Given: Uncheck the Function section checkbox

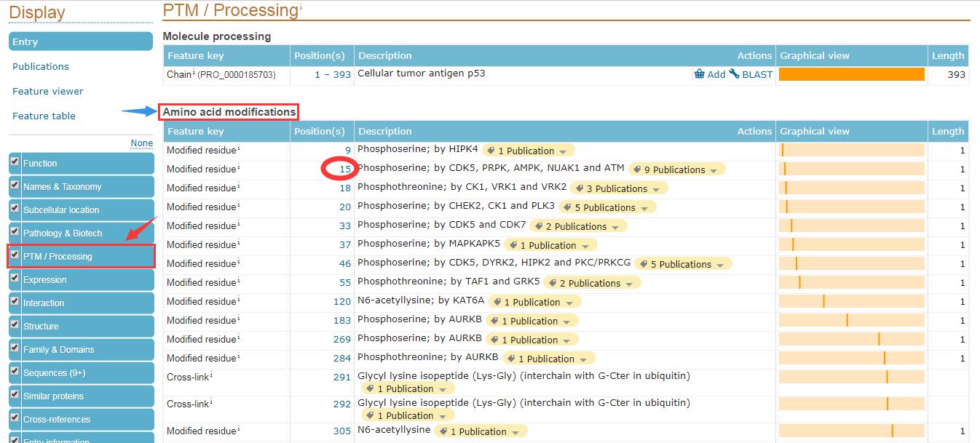Looking at the screenshot, I should point(15,161).
